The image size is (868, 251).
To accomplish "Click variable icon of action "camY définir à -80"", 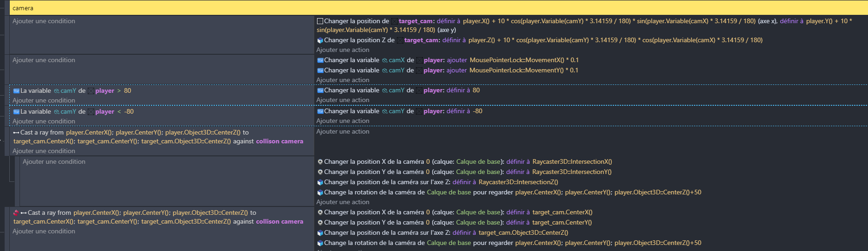I will click(x=320, y=111).
